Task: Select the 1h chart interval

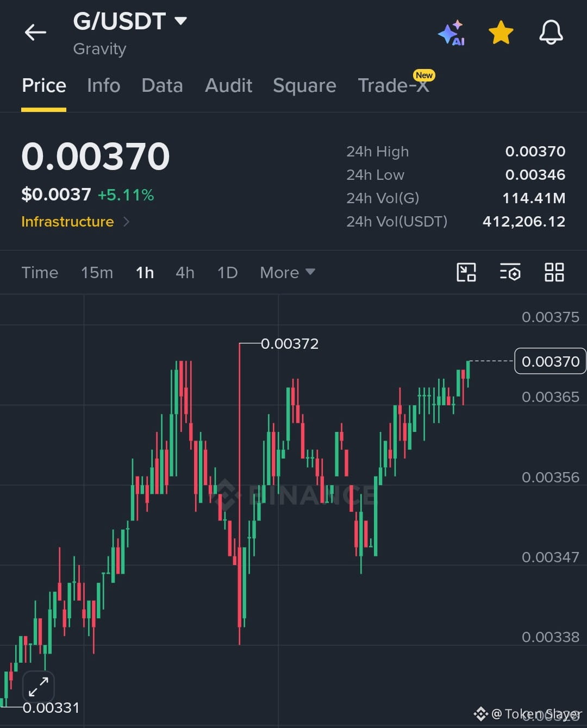Action: coord(145,272)
